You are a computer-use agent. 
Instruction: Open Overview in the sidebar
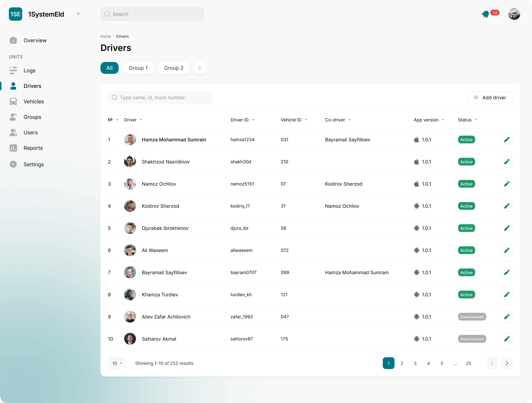pyautogui.click(x=35, y=40)
